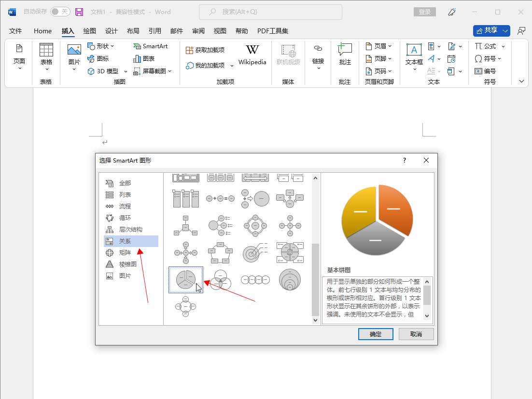Click the 取消 cancel button
The height and width of the screenshot is (399, 532).
416,334
